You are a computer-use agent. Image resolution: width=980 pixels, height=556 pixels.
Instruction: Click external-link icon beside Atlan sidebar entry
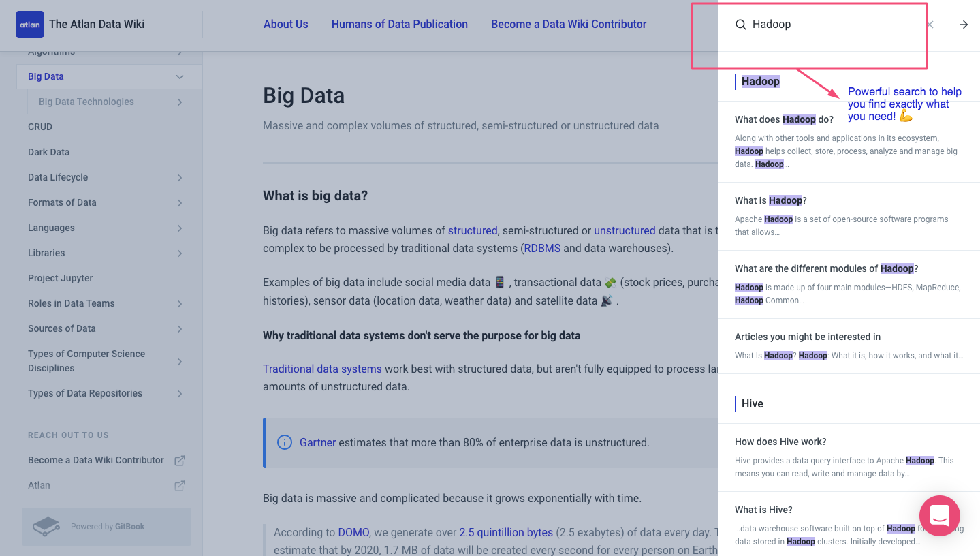tap(179, 485)
